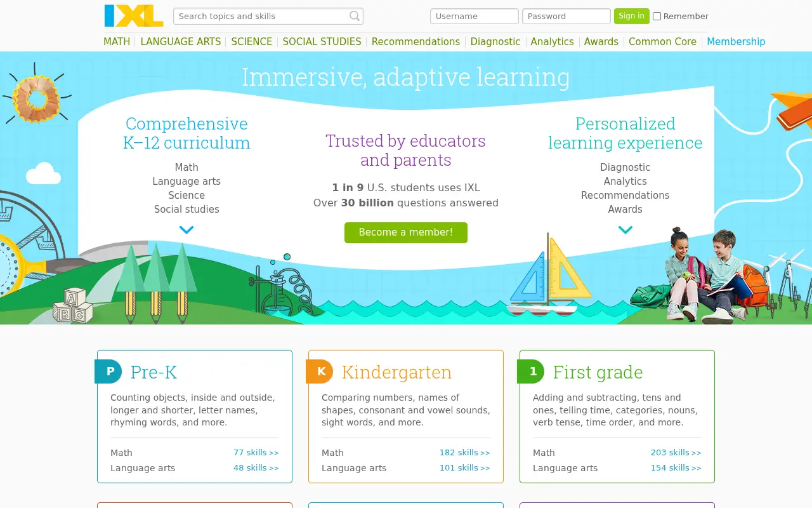Screen dimensions: 812x508
Task: Open Kindergarten Math 182 skills link
Action: pos(465,453)
